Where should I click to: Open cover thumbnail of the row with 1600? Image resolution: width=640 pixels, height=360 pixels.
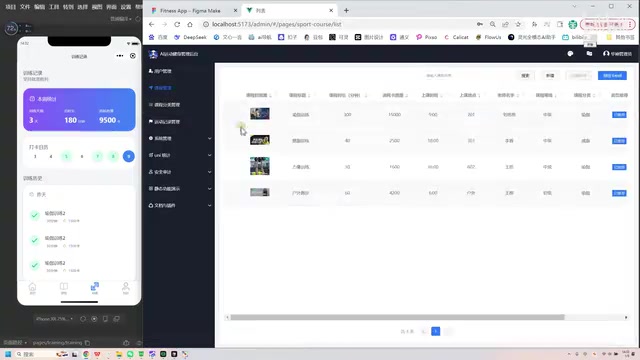[x=260, y=166]
